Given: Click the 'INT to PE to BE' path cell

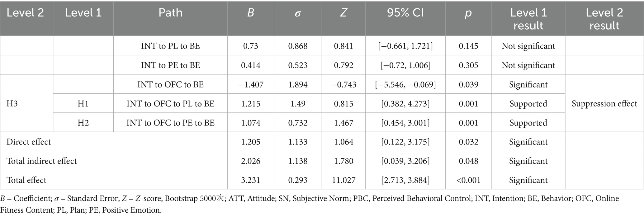Looking at the screenshot, I should [x=170, y=65].
